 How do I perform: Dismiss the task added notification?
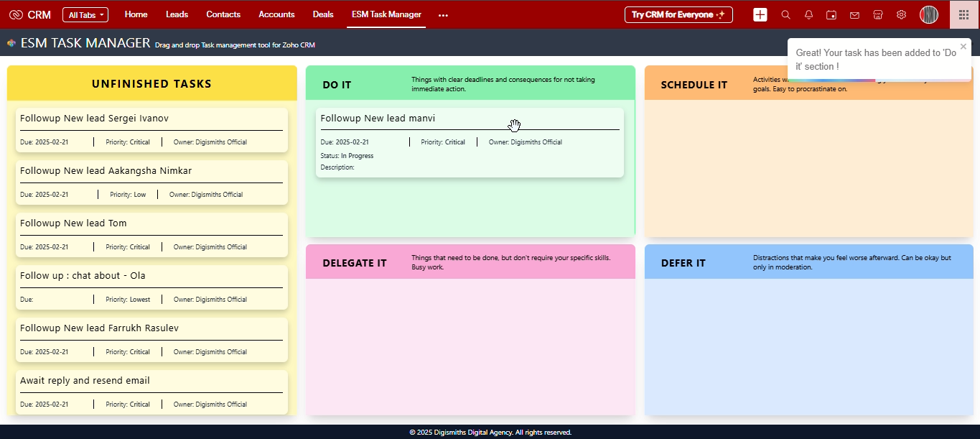tap(963, 47)
